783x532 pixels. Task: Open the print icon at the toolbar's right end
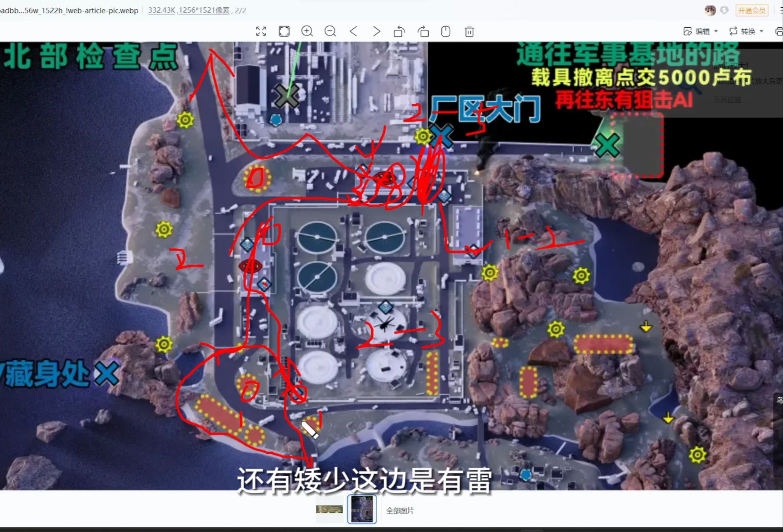tap(779, 31)
